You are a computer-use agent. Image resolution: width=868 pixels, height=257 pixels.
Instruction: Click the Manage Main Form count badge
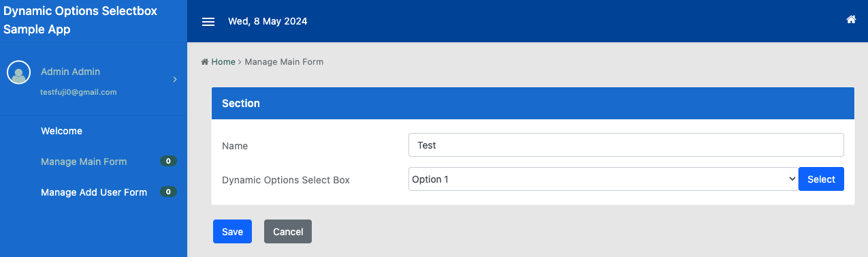click(x=168, y=162)
